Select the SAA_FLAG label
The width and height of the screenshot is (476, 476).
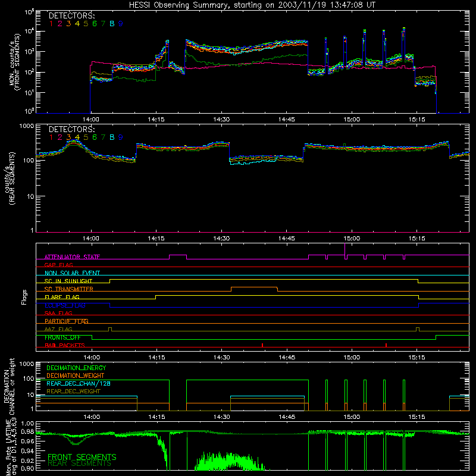[58, 313]
